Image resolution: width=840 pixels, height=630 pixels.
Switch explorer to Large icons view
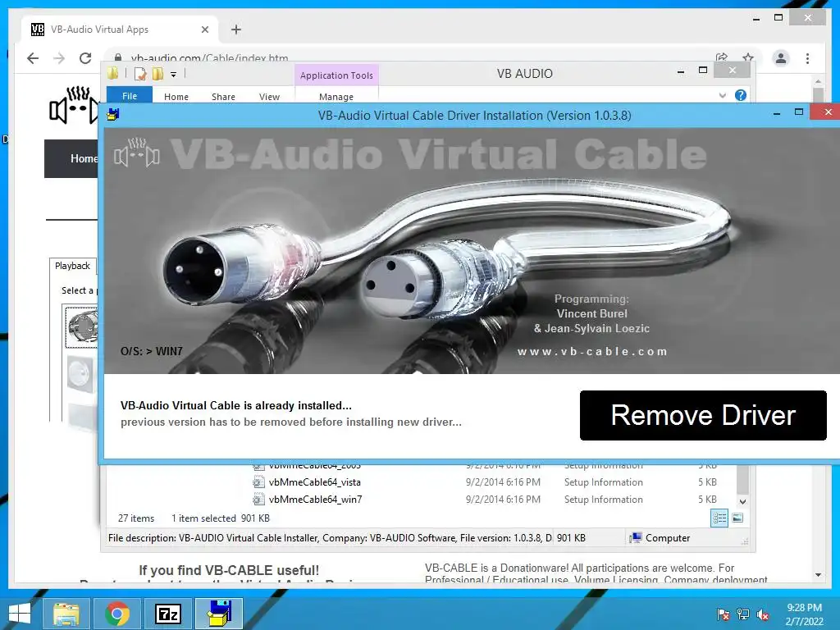(x=737, y=518)
